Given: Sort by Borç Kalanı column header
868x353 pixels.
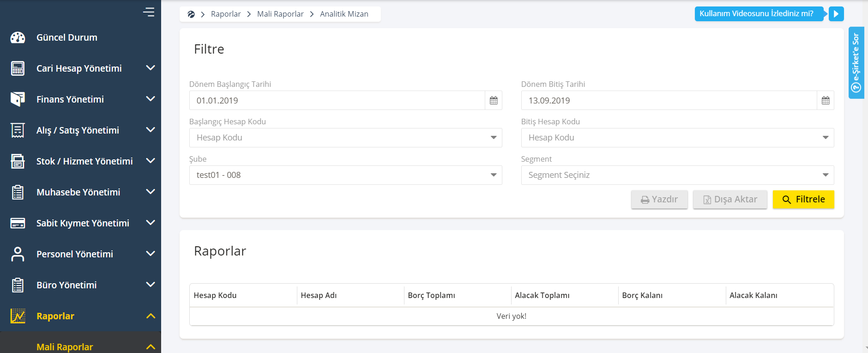Looking at the screenshot, I should [672, 295].
